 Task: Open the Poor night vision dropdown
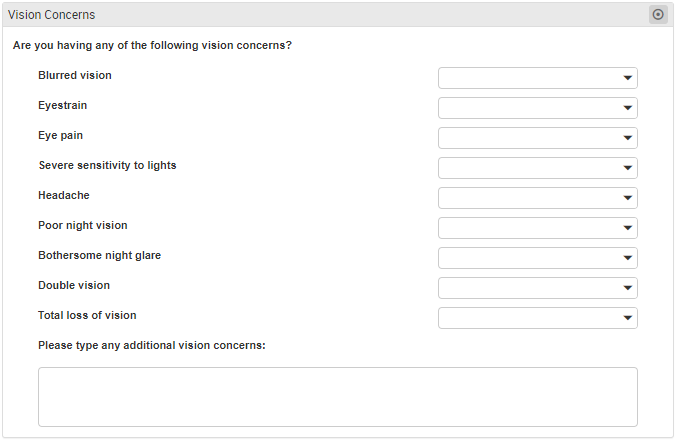pyautogui.click(x=538, y=228)
